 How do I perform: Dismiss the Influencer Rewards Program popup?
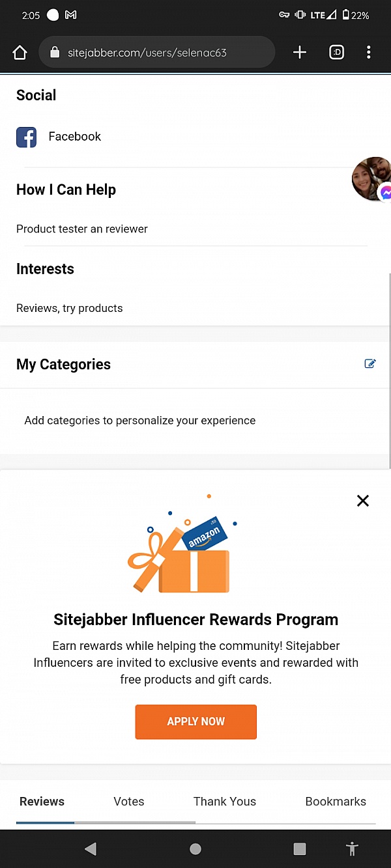(363, 501)
